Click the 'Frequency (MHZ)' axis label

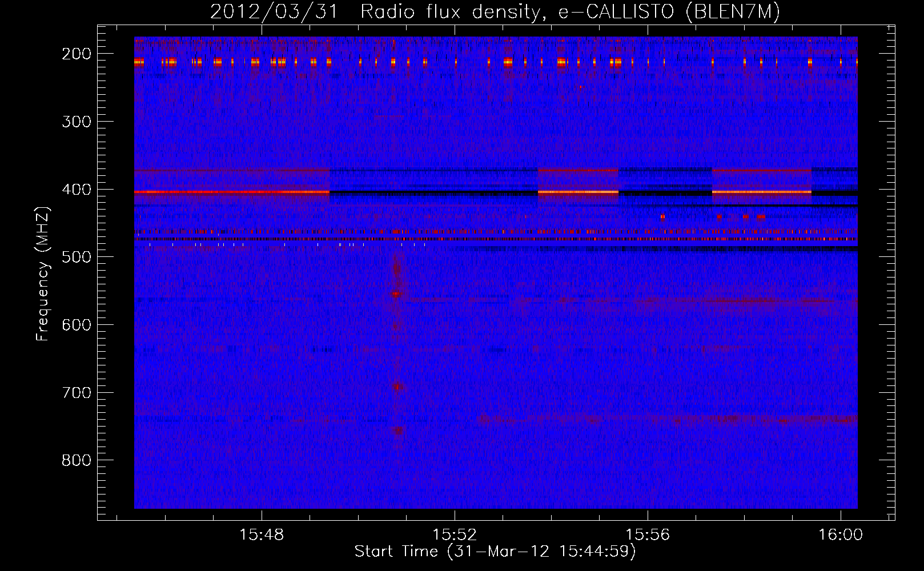point(43,274)
